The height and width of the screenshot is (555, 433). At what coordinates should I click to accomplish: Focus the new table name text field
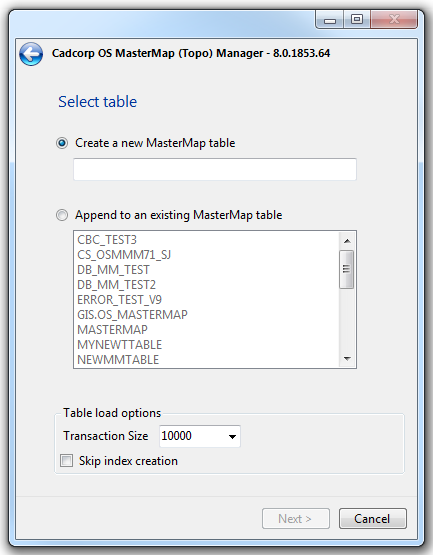click(x=215, y=170)
